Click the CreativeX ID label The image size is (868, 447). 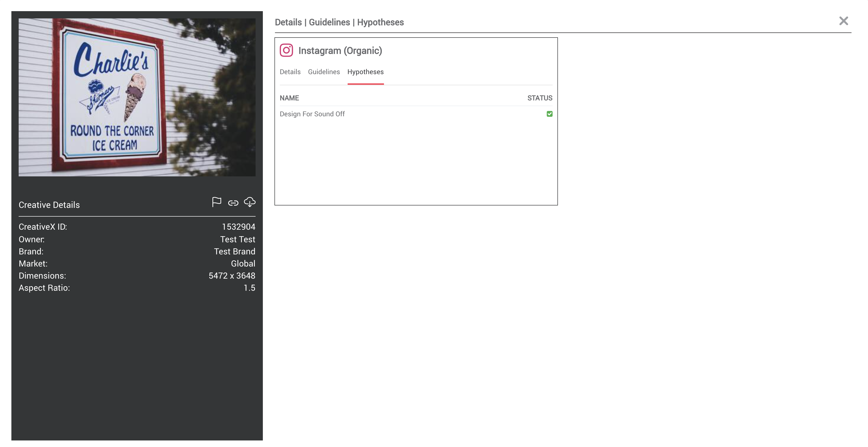tap(43, 227)
